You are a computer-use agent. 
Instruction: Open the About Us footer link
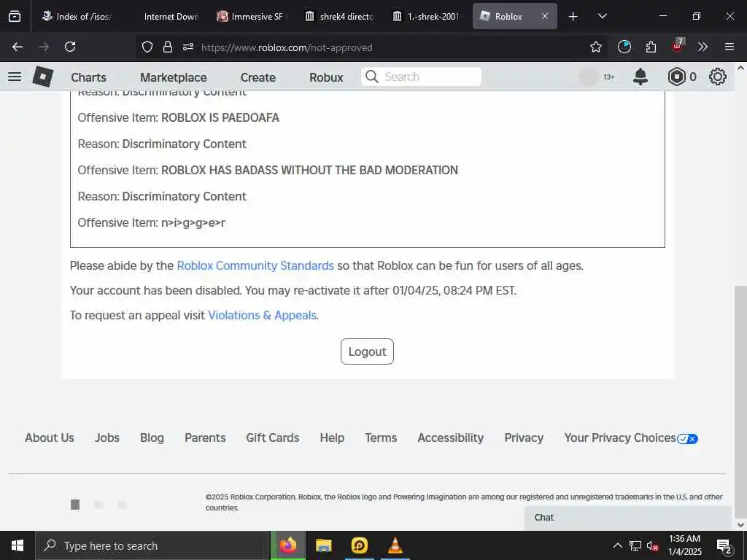click(x=50, y=437)
